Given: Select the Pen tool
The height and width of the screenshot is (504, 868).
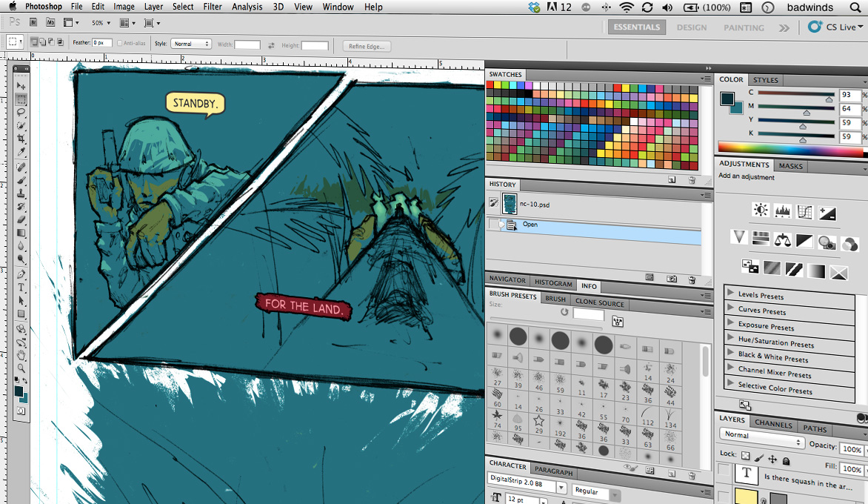Looking at the screenshot, I should [21, 274].
